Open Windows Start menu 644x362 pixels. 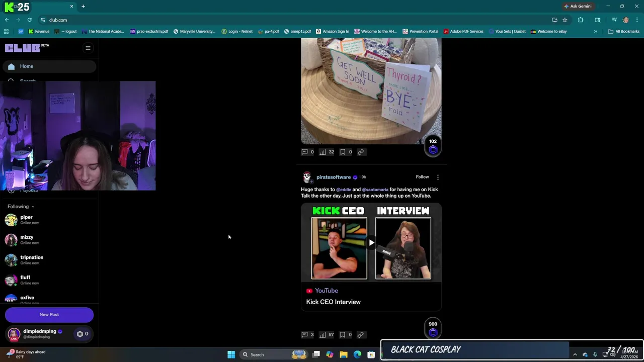231,354
